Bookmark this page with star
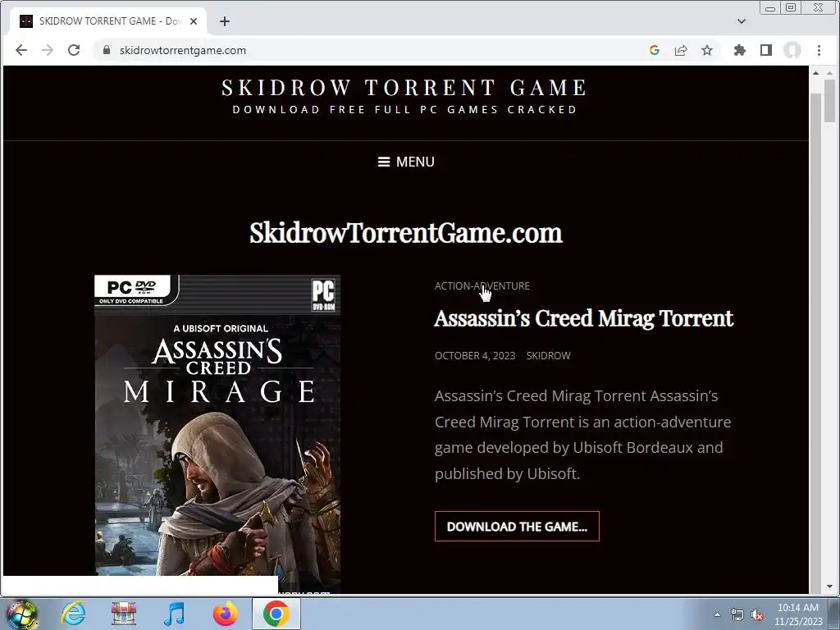 707,50
